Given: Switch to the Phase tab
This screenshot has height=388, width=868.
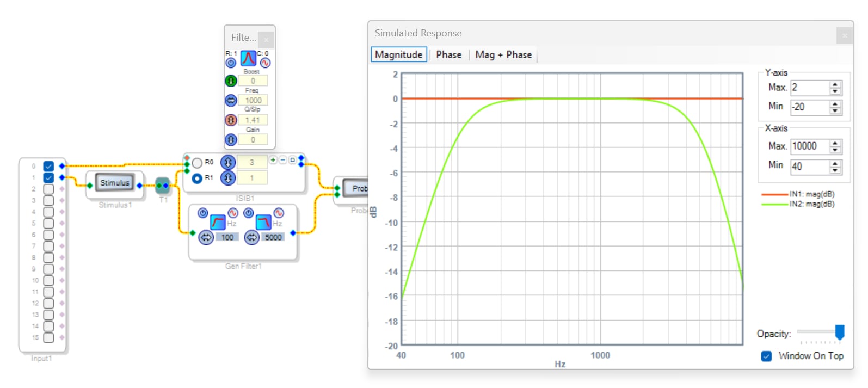Looking at the screenshot, I should pos(449,54).
